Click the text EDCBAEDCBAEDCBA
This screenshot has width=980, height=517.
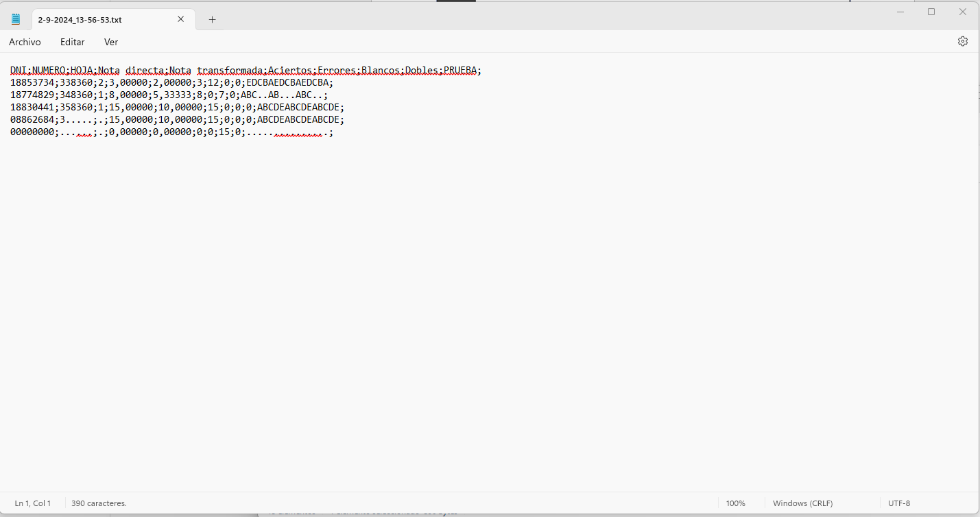pos(287,82)
